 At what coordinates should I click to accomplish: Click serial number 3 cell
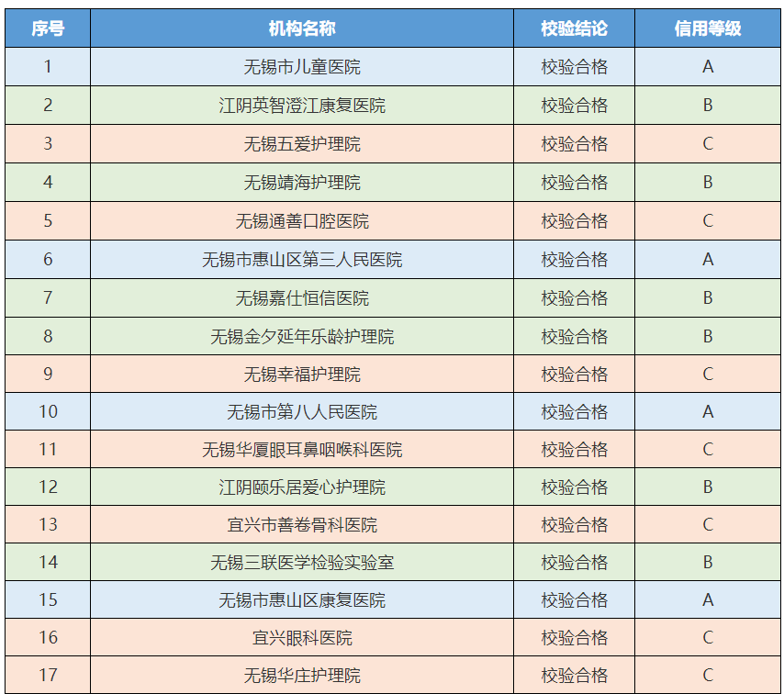[x=48, y=143]
